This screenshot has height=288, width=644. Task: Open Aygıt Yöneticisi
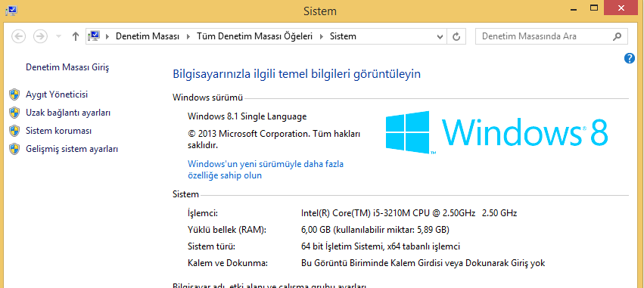pyautogui.click(x=57, y=94)
